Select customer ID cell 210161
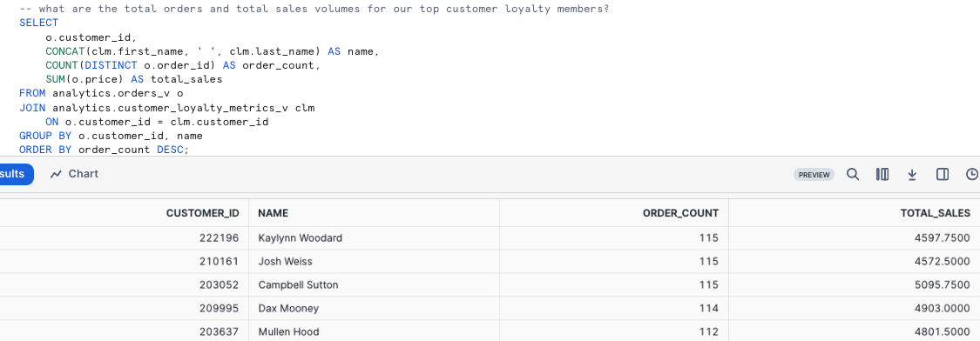Screen dimensions: 980x341 click(x=125, y=261)
